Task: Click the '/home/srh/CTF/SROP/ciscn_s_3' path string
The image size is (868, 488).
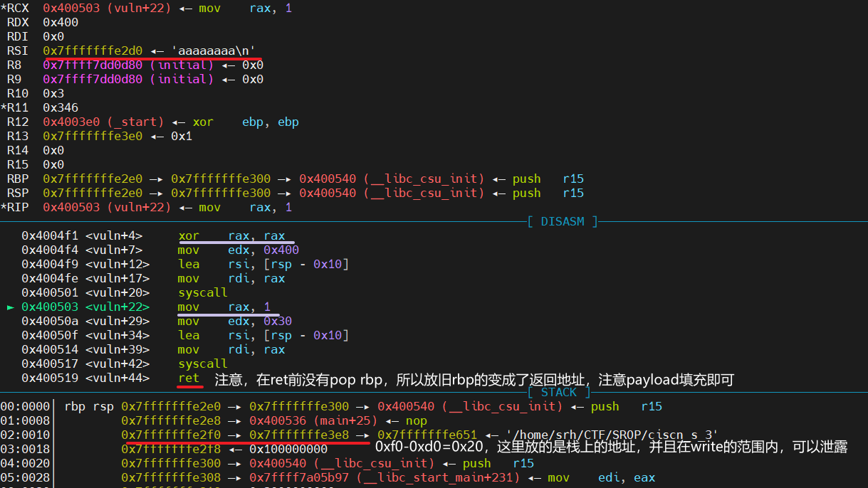Action: (611, 435)
